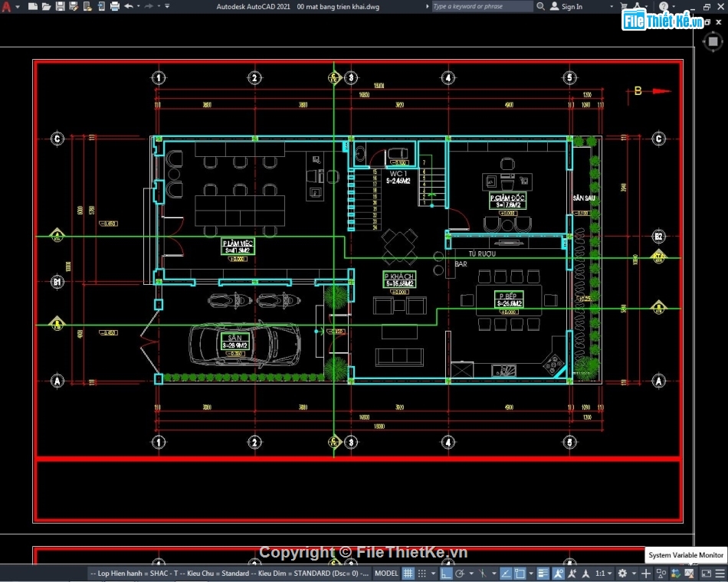Image resolution: width=728 pixels, height=582 pixels.
Task: Click the search magnifier icon
Action: click(x=540, y=6)
